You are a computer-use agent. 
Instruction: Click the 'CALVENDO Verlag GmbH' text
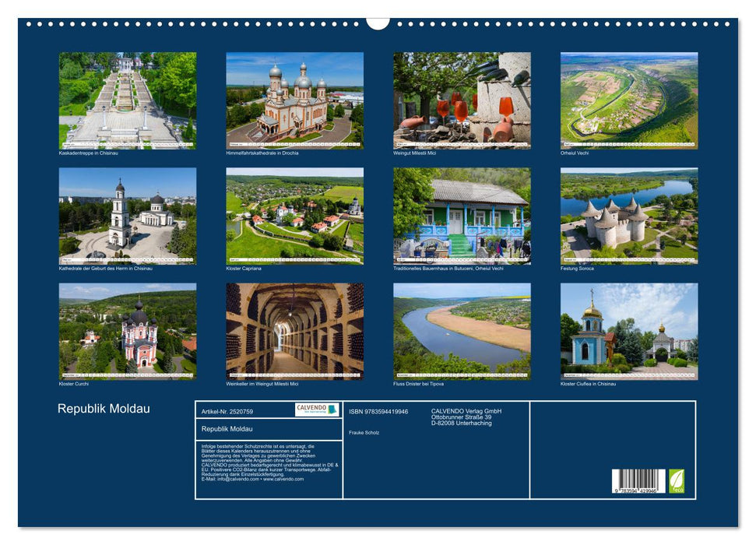pyautogui.click(x=466, y=411)
